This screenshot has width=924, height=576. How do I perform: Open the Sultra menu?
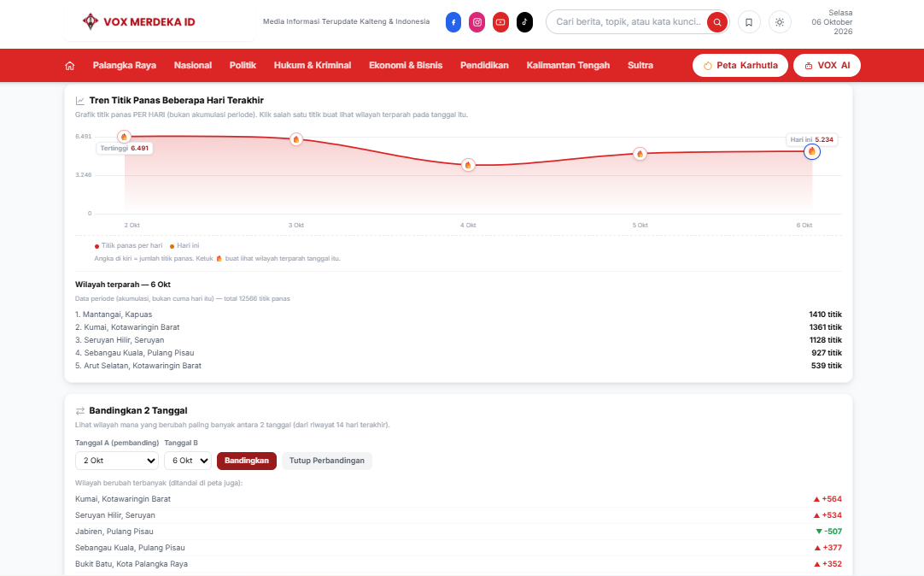[640, 66]
